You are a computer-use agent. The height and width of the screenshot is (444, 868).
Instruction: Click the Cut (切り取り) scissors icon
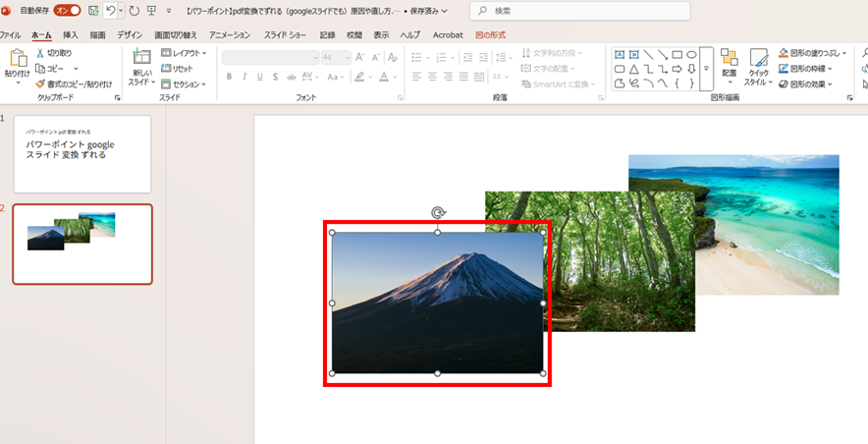click(41, 53)
